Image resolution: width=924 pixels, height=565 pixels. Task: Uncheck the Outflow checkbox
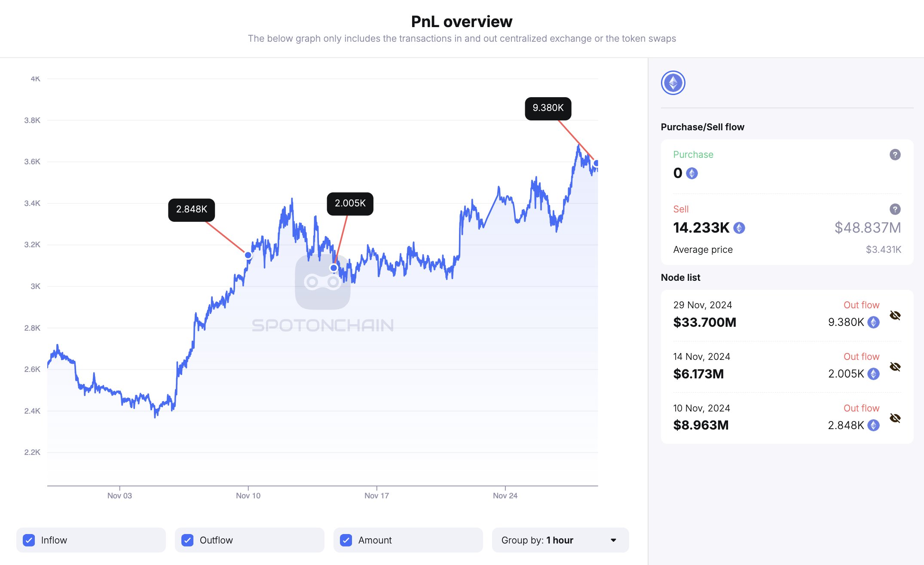click(187, 540)
